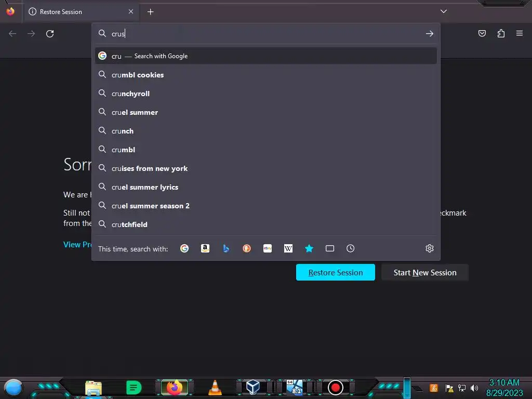Image resolution: width=532 pixels, height=399 pixels.
Task: Open the network tray icon
Action: 462,388
